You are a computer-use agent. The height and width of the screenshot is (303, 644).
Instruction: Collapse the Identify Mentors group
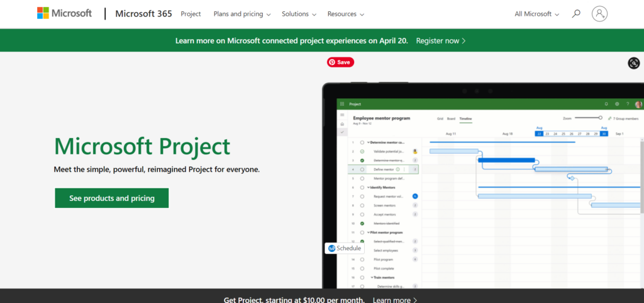tap(369, 187)
